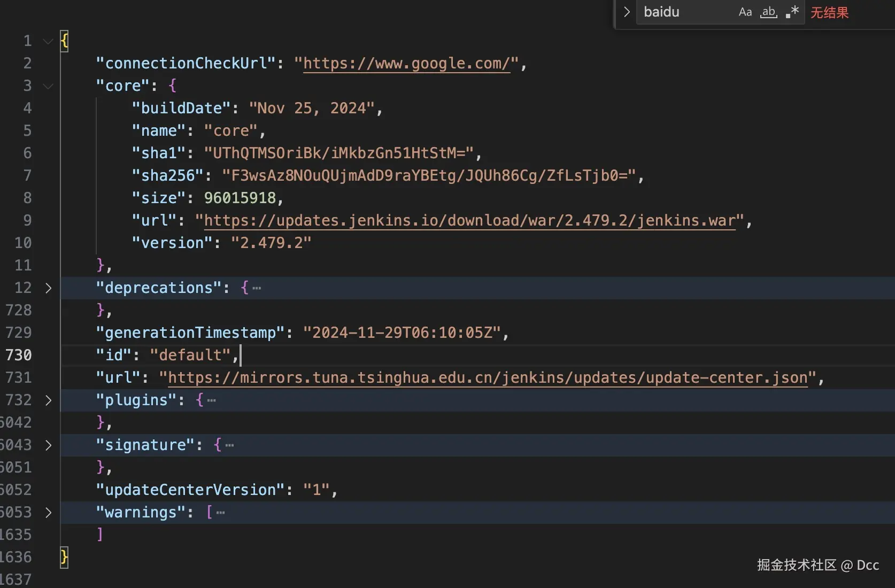Open the jenkins.war download URL
895x588 pixels.
pyautogui.click(x=469, y=221)
